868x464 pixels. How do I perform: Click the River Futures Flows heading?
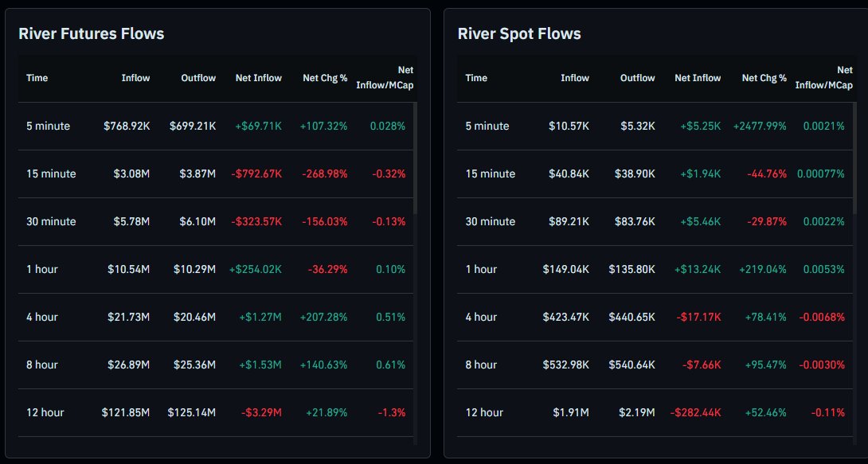[x=91, y=33]
